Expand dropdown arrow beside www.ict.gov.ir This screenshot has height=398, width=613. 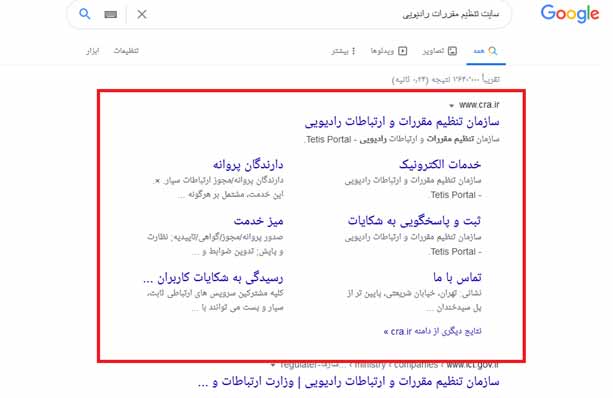coord(273,366)
